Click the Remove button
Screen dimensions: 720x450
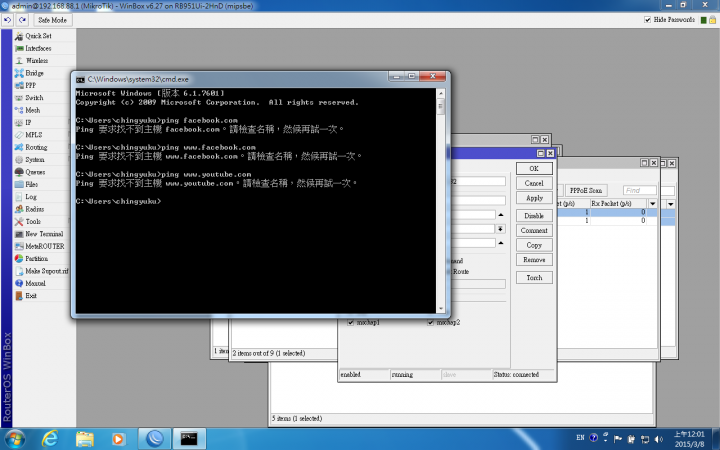[534, 260]
